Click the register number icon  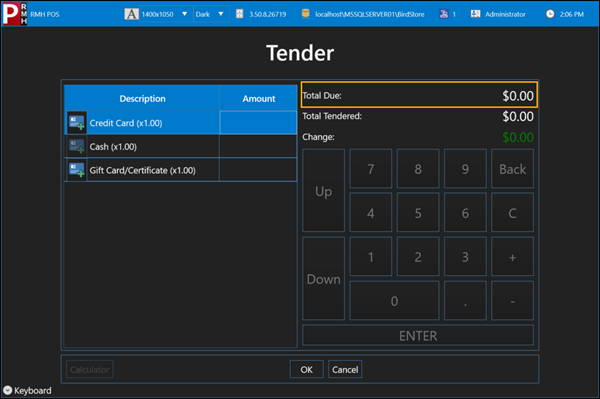[x=443, y=14]
